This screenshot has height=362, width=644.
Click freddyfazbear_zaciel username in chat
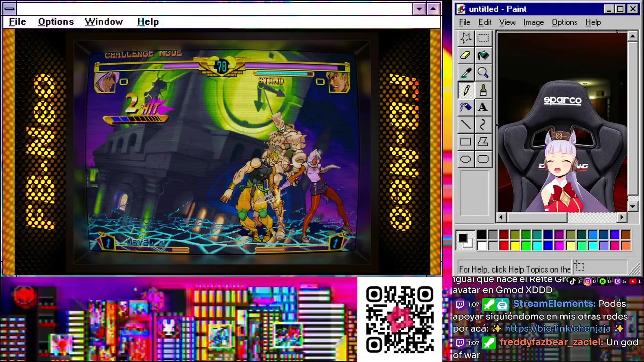(x=551, y=342)
